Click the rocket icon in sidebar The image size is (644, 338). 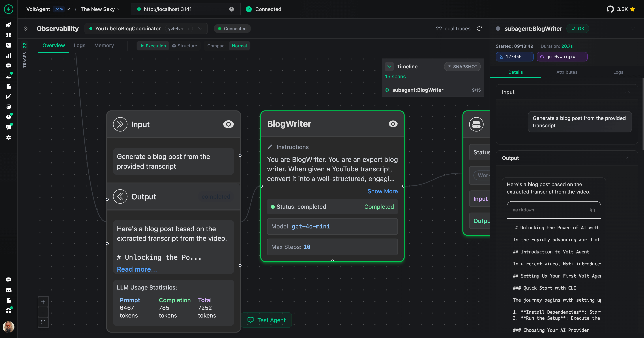tap(8, 25)
